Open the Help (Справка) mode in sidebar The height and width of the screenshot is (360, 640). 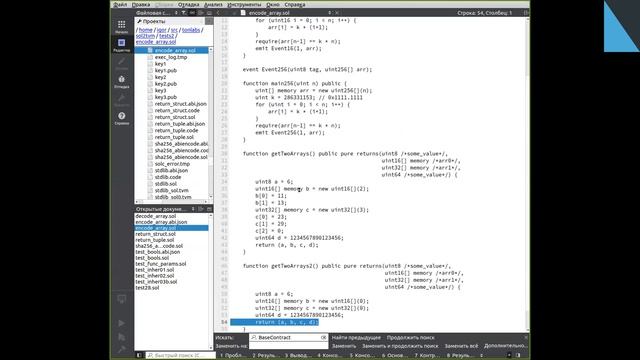pyautogui.click(x=121, y=118)
